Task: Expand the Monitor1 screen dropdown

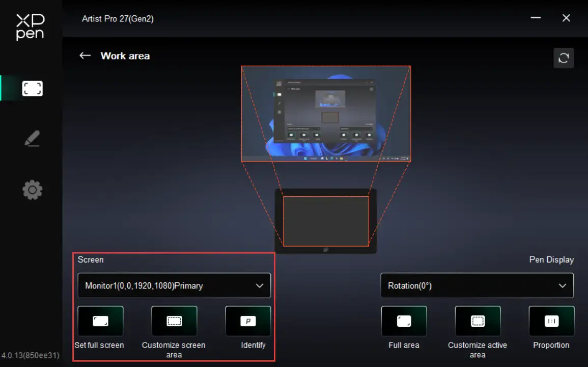Action: tap(174, 285)
